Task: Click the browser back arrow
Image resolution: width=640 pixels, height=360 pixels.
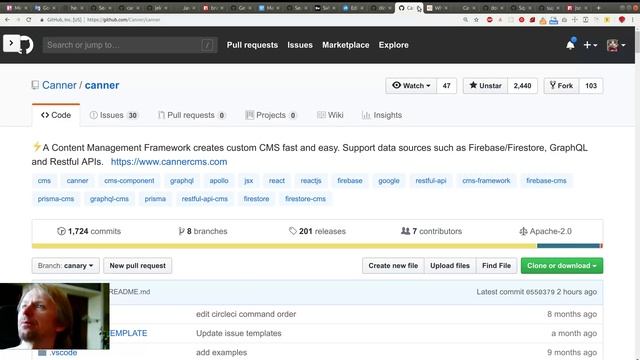Action: (x=7, y=20)
